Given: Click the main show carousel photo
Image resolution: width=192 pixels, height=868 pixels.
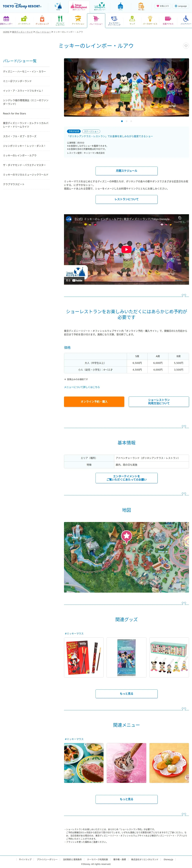Looking at the screenshot, I should coord(127,87).
